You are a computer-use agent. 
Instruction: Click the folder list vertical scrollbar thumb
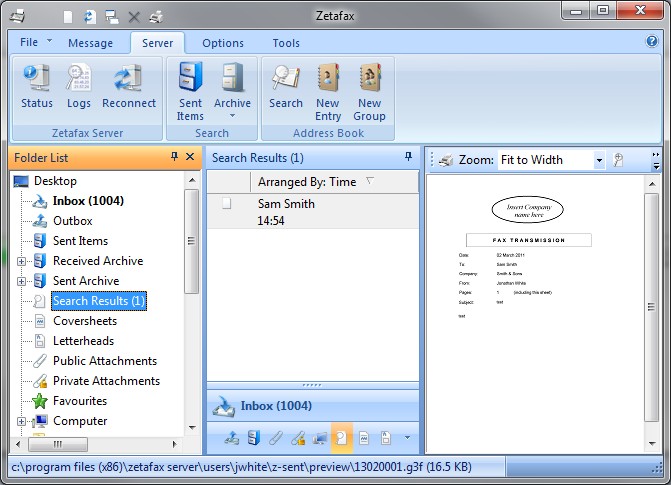pos(191,241)
